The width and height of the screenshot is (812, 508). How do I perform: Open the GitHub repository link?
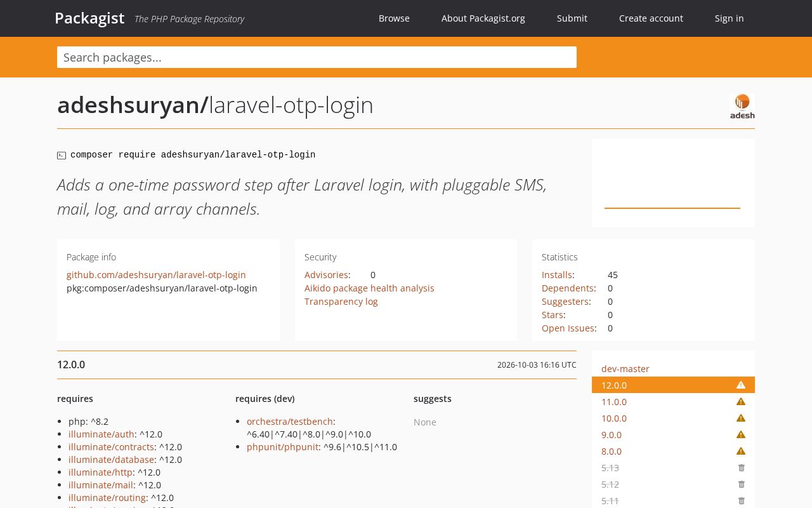point(156,275)
